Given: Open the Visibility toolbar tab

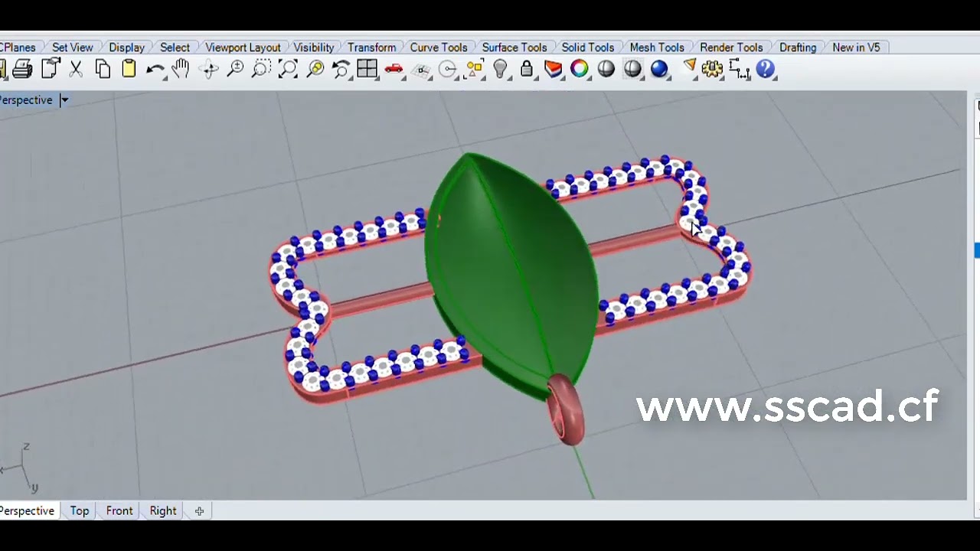Looking at the screenshot, I should 314,47.
